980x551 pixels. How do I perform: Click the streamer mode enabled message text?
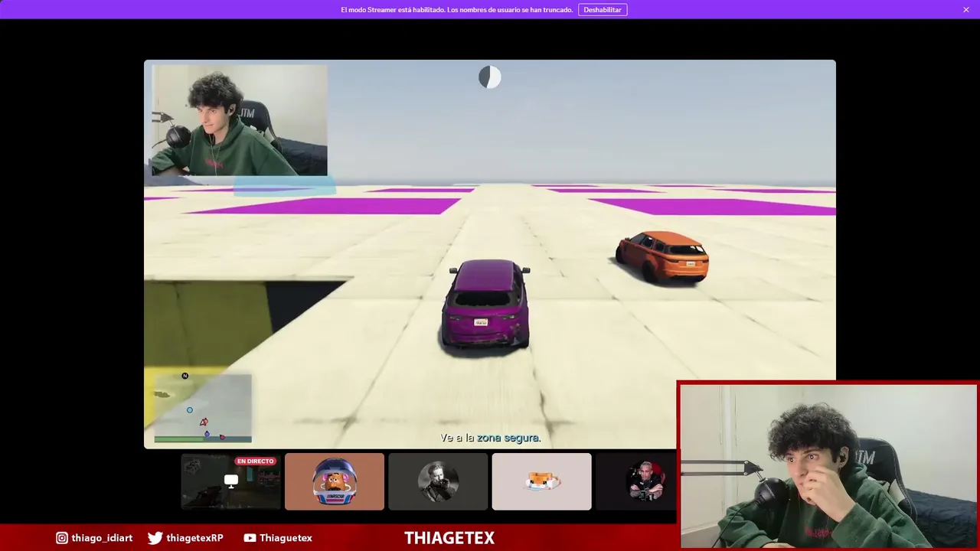tap(457, 10)
